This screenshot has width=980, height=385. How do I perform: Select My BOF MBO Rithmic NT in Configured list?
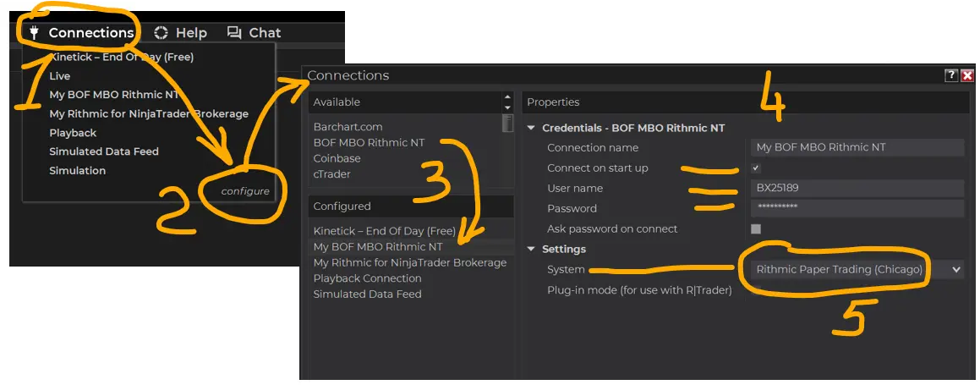[x=378, y=247]
